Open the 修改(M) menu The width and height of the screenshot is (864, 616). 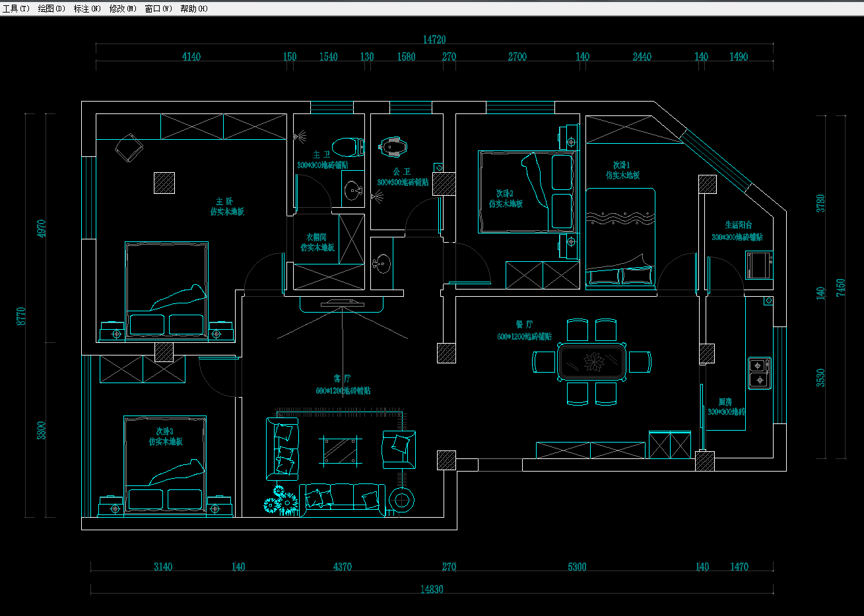tap(123, 9)
